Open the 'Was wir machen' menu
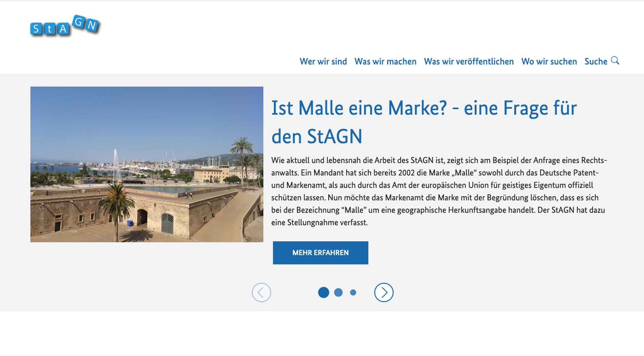Screen dimensions: 644x356 [385, 62]
